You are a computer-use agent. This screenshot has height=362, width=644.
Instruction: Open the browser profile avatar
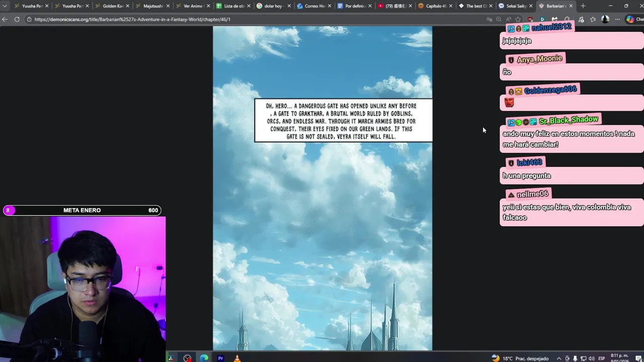(605, 19)
